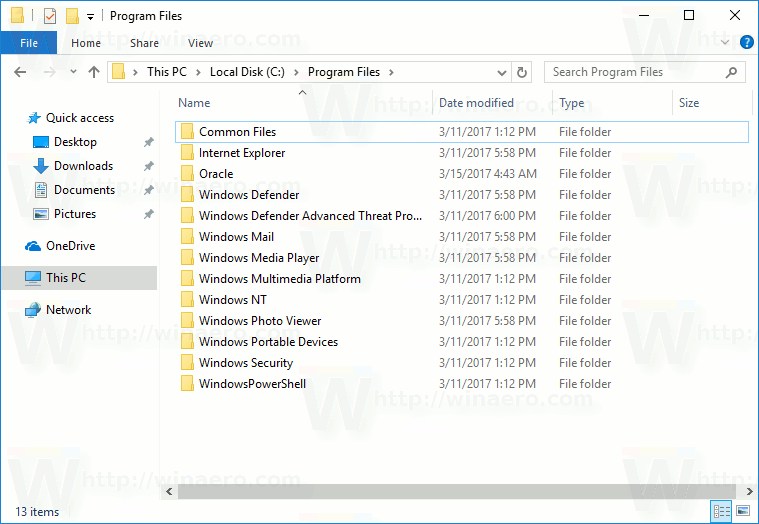759x524 pixels.
Task: Switch to the Share ribbon tab
Action: (144, 43)
